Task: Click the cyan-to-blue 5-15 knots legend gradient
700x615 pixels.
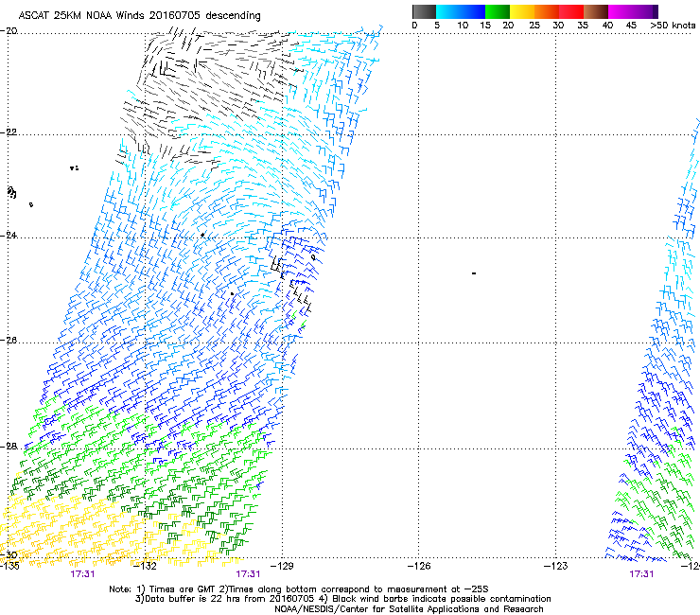Action: [461, 11]
